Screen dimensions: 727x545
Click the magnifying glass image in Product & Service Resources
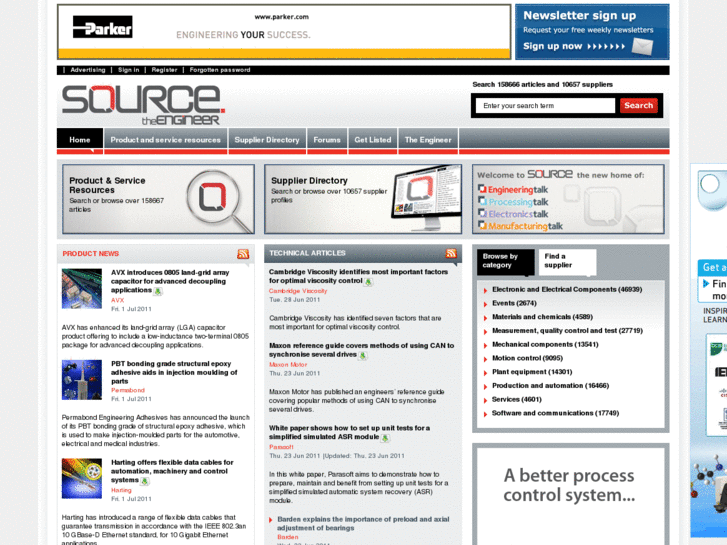(x=219, y=200)
